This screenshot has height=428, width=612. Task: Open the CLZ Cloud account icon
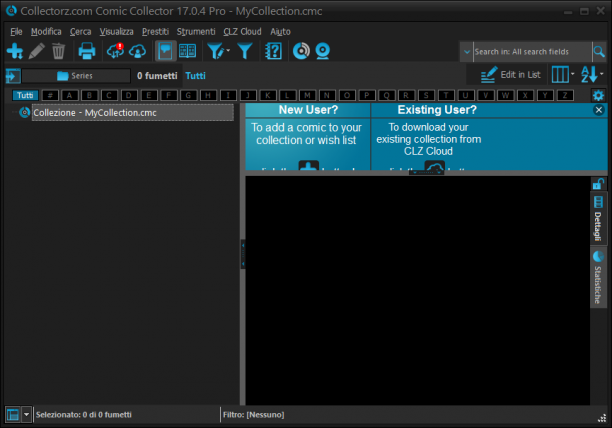(x=137, y=51)
